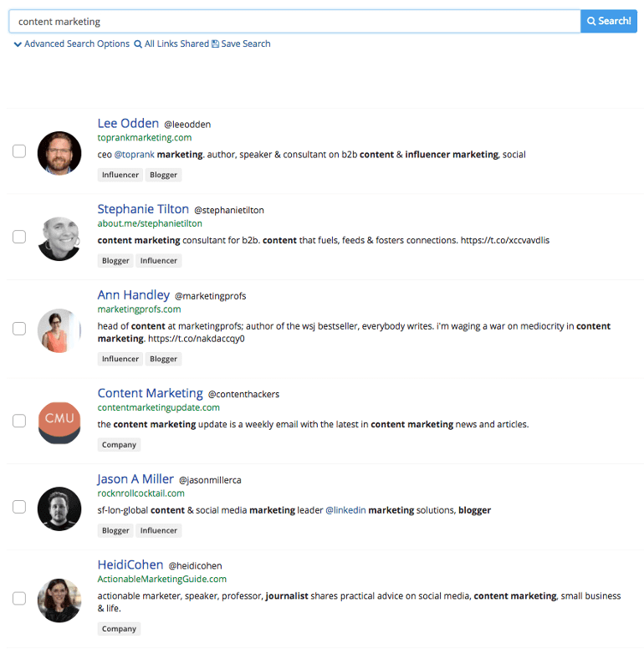
Task: Focus the content marketing search field
Action: [x=294, y=22]
